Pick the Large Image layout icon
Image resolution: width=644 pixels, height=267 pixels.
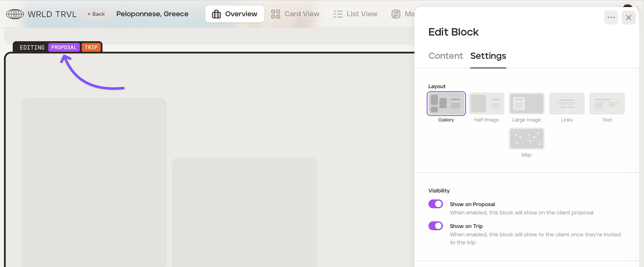526,103
